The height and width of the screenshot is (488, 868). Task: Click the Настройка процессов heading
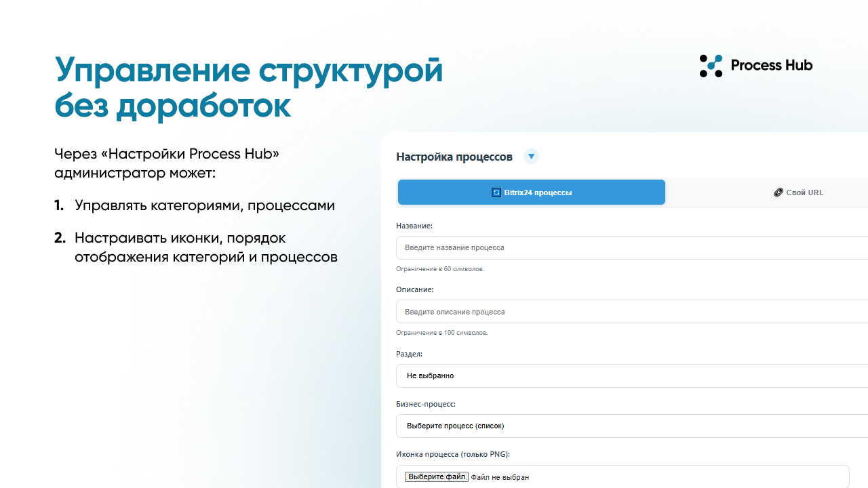(x=454, y=157)
